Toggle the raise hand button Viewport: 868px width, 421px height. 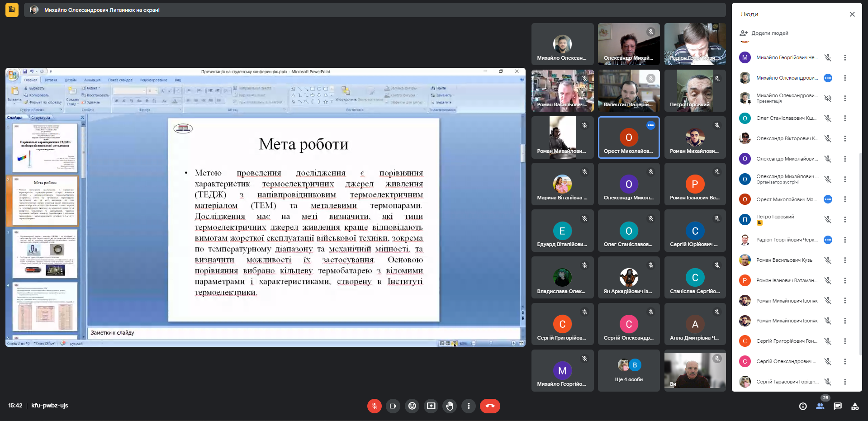450,406
